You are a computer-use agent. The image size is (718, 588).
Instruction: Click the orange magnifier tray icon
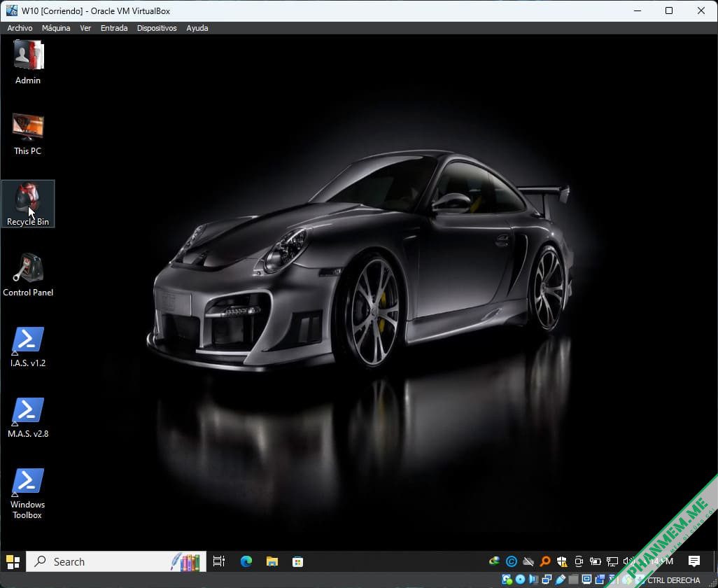545,561
